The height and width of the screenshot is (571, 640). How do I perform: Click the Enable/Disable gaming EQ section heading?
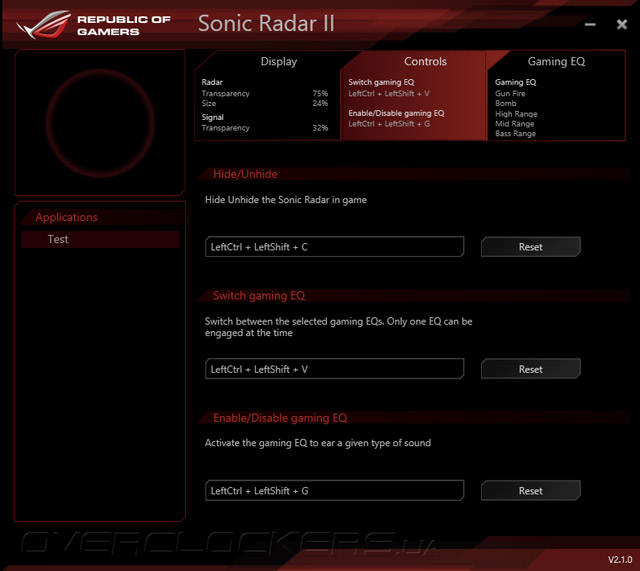pyautogui.click(x=280, y=418)
